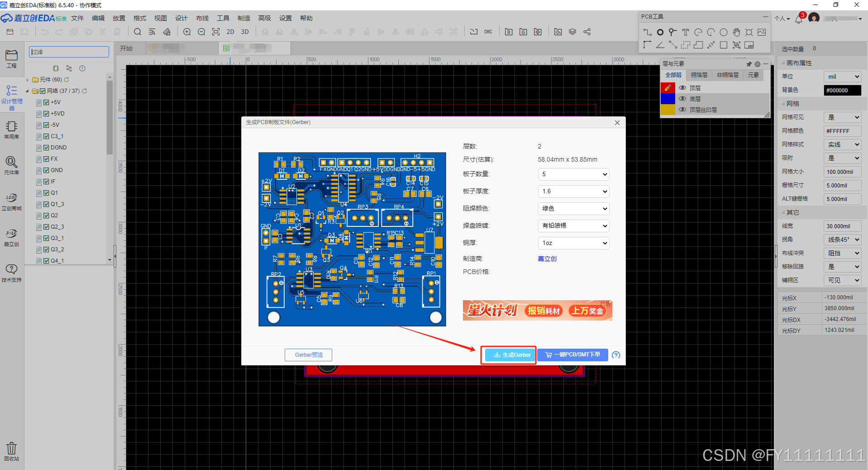Open the 板子厚度 dropdown
868x470 pixels.
(573, 192)
